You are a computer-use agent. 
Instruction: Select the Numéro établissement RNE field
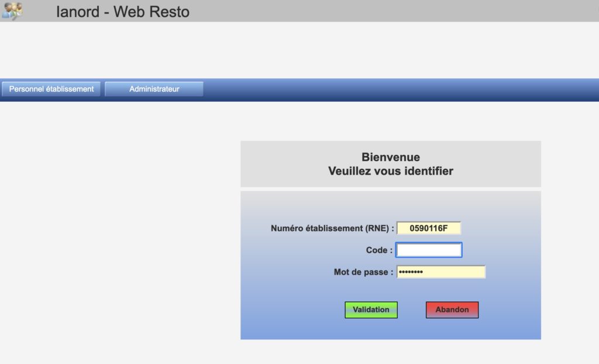coord(429,228)
